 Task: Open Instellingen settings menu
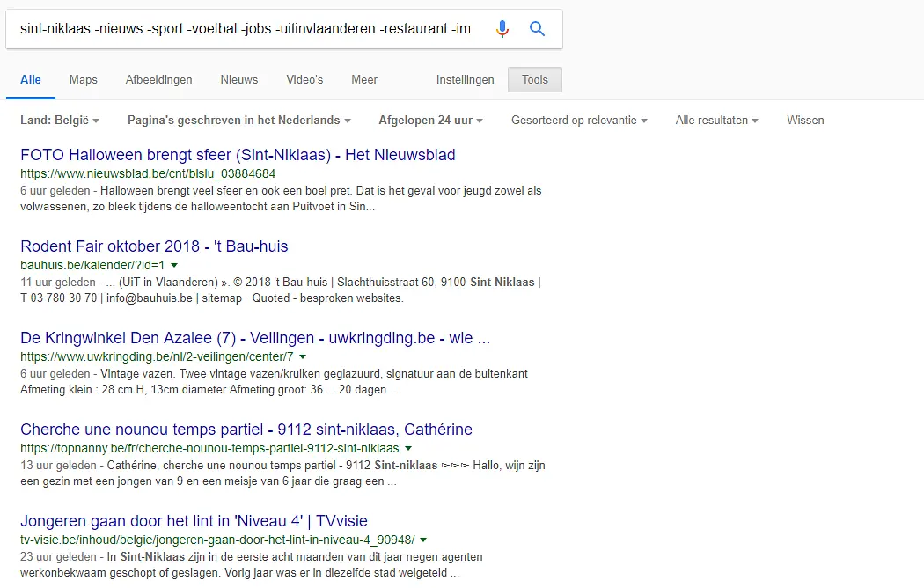465,79
